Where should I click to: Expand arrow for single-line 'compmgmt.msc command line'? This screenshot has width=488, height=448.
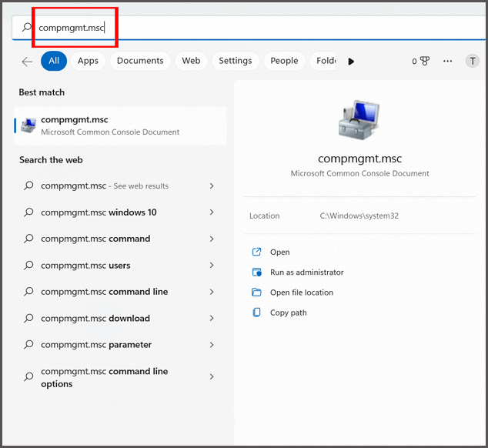pyautogui.click(x=212, y=292)
